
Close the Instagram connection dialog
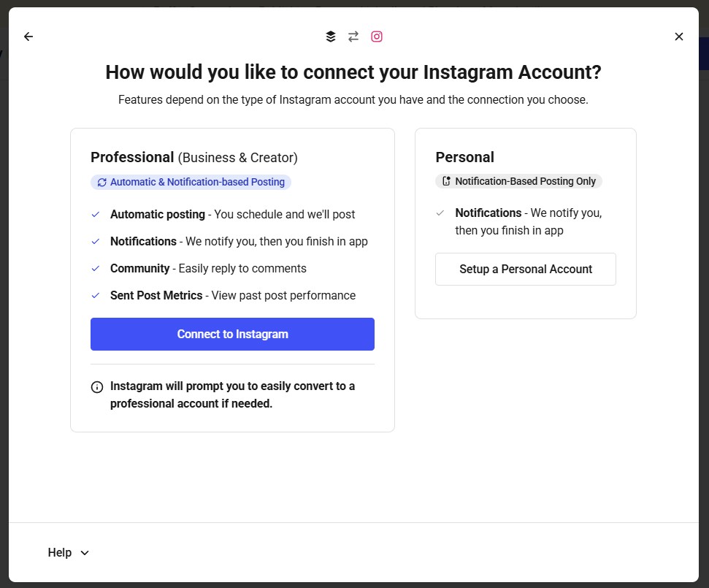[678, 36]
